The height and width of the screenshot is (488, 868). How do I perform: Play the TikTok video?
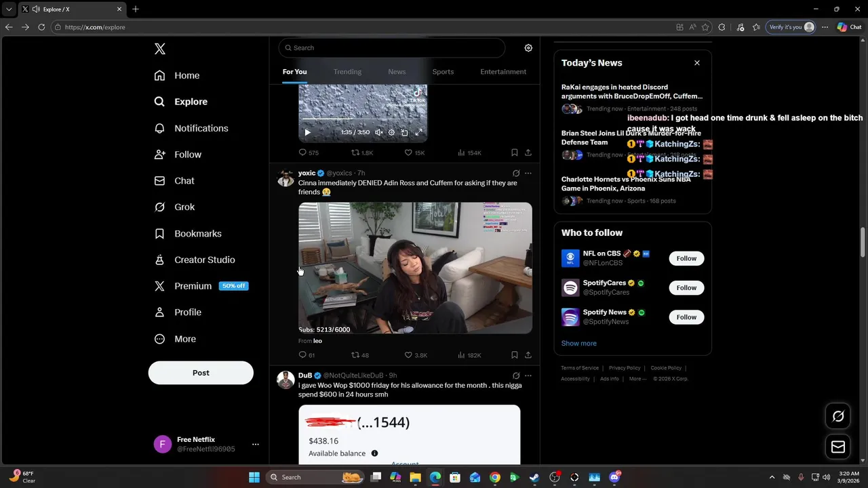307,133
